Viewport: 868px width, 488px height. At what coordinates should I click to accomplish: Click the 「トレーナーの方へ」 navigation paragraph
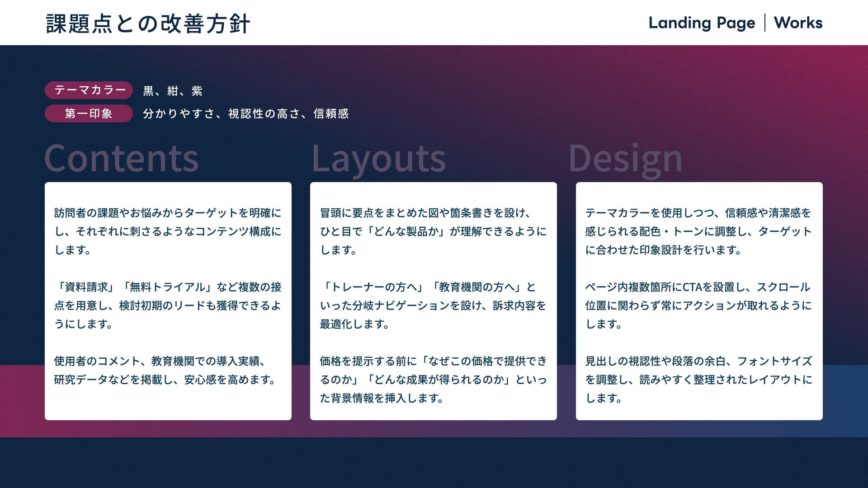[x=433, y=305]
